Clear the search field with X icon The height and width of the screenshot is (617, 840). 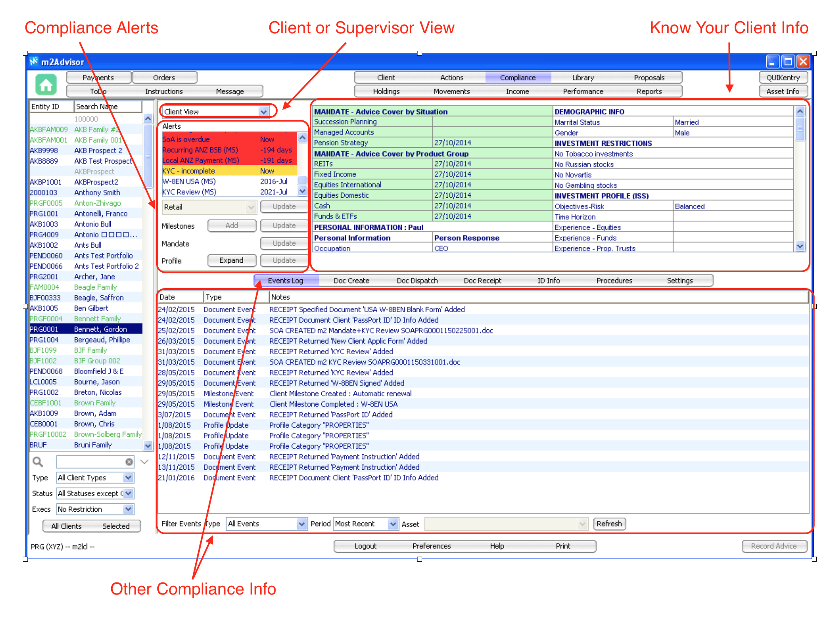pyautogui.click(x=129, y=462)
